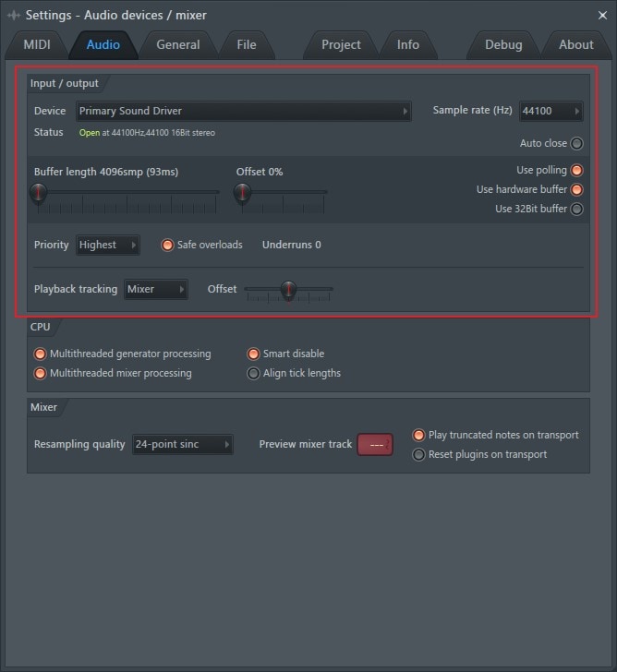Toggle Smart disable option

coord(253,354)
